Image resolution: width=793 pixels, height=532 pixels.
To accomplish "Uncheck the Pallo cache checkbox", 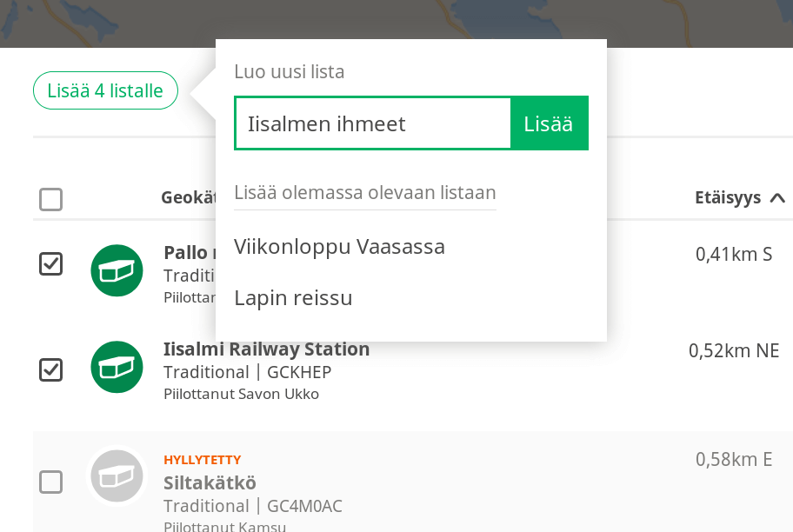I will pos(51,263).
